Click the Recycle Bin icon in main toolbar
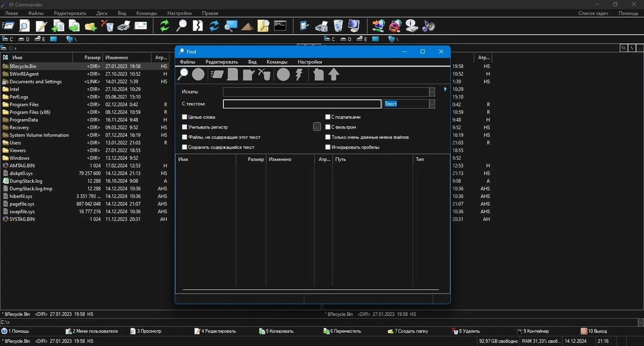Viewport: 644px width, 346px height. 338,25
